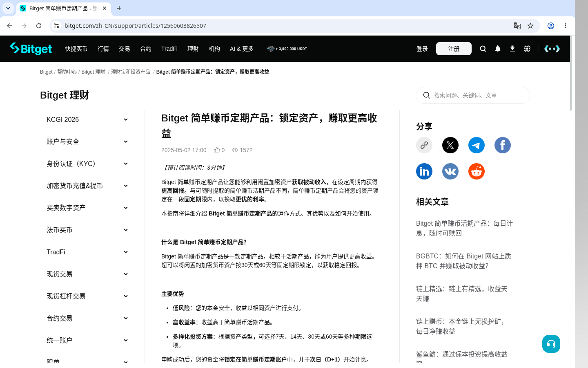Open the 交易 menu

[125, 49]
